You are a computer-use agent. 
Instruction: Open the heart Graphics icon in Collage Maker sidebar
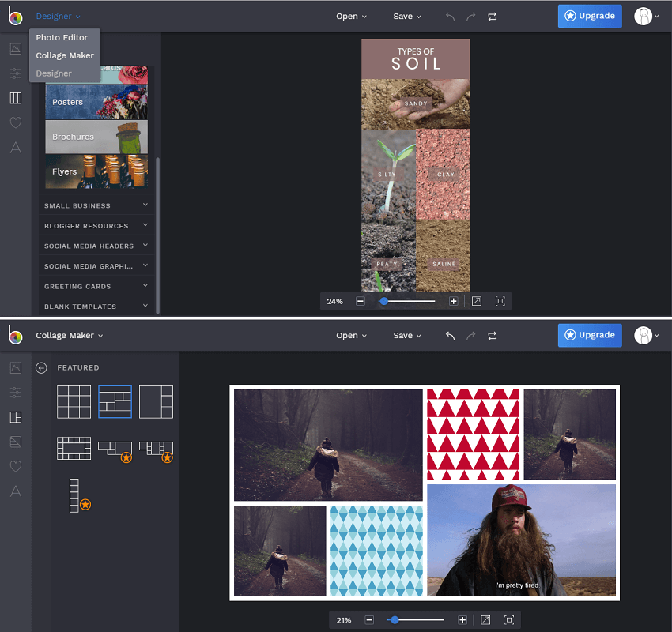coord(16,466)
